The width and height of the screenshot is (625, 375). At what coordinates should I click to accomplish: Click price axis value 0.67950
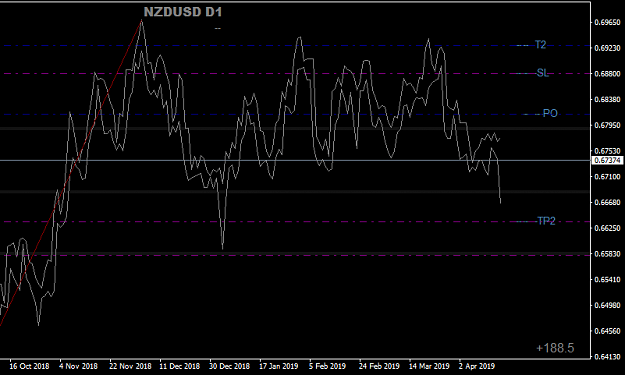[607, 125]
